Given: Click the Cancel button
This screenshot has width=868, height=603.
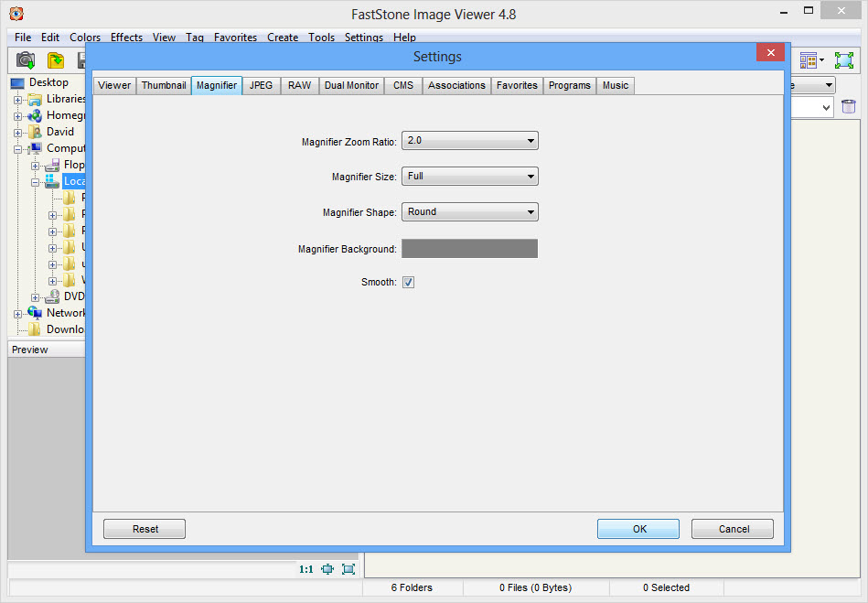Looking at the screenshot, I should [733, 529].
